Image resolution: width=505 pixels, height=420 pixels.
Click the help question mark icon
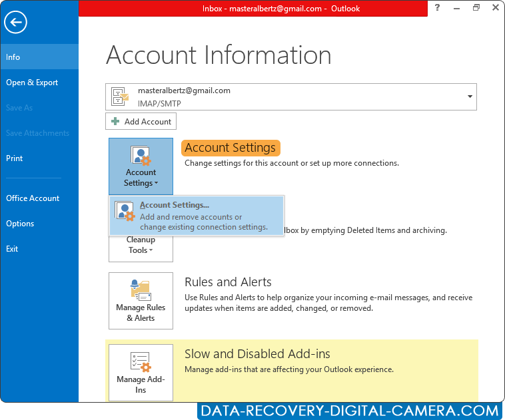[437, 7]
